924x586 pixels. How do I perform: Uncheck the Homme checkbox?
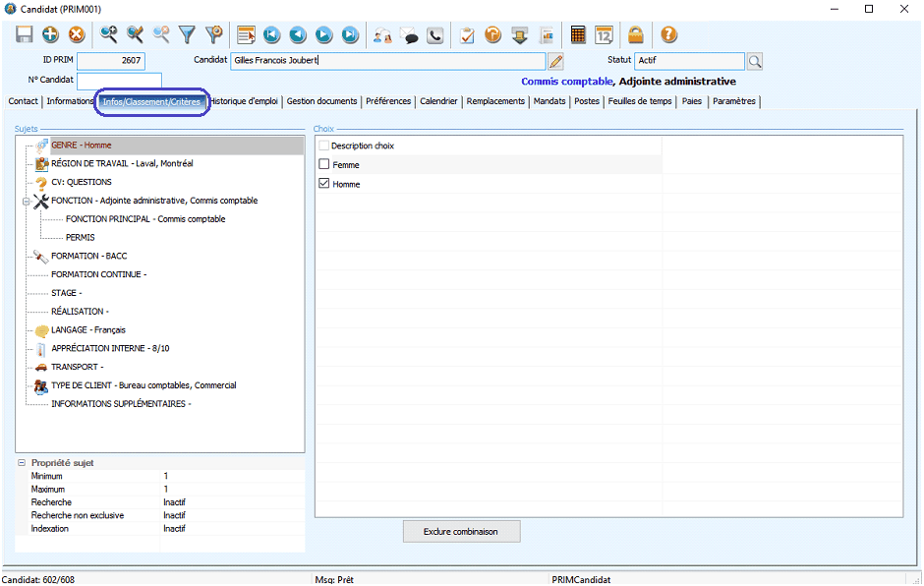(324, 184)
